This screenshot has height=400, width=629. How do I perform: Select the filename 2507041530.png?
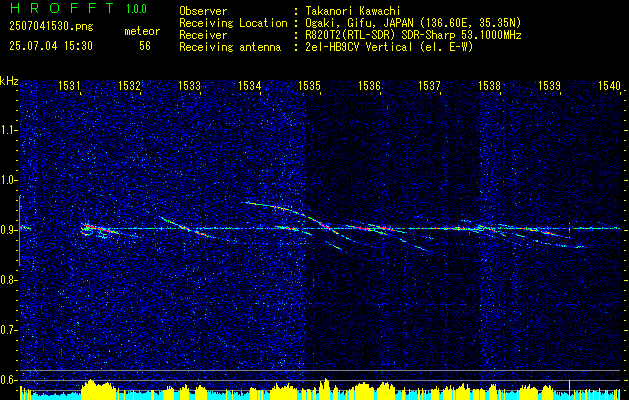(51, 27)
